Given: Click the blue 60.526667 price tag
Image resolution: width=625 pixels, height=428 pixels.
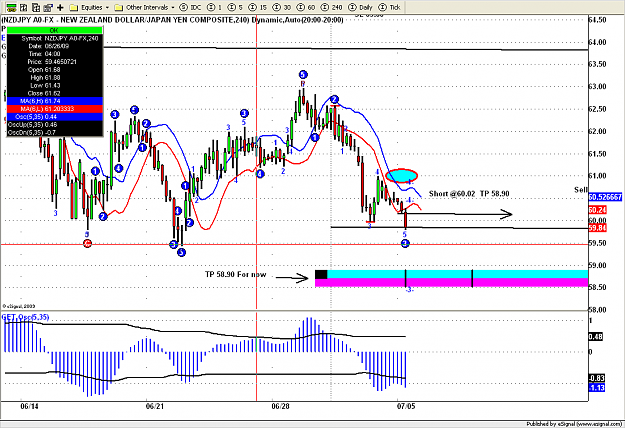Looking at the screenshot, I should pos(605,197).
